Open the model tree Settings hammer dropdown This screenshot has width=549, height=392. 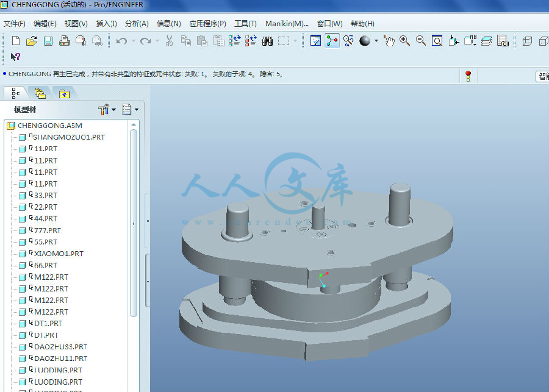[x=107, y=110]
